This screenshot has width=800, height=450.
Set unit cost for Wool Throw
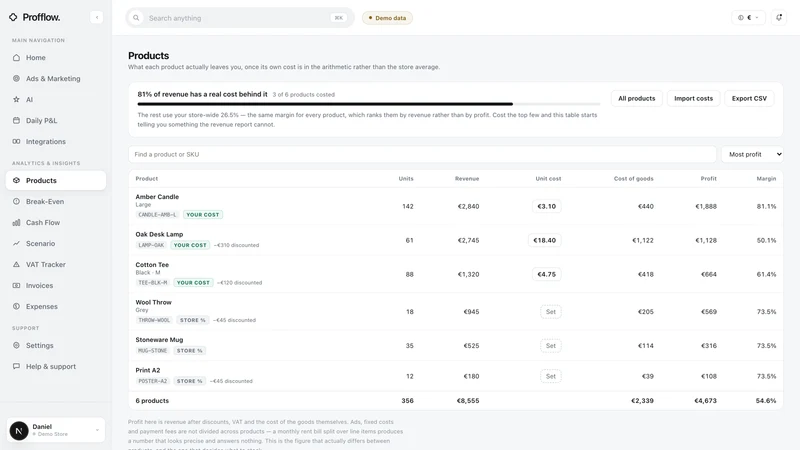click(x=551, y=312)
